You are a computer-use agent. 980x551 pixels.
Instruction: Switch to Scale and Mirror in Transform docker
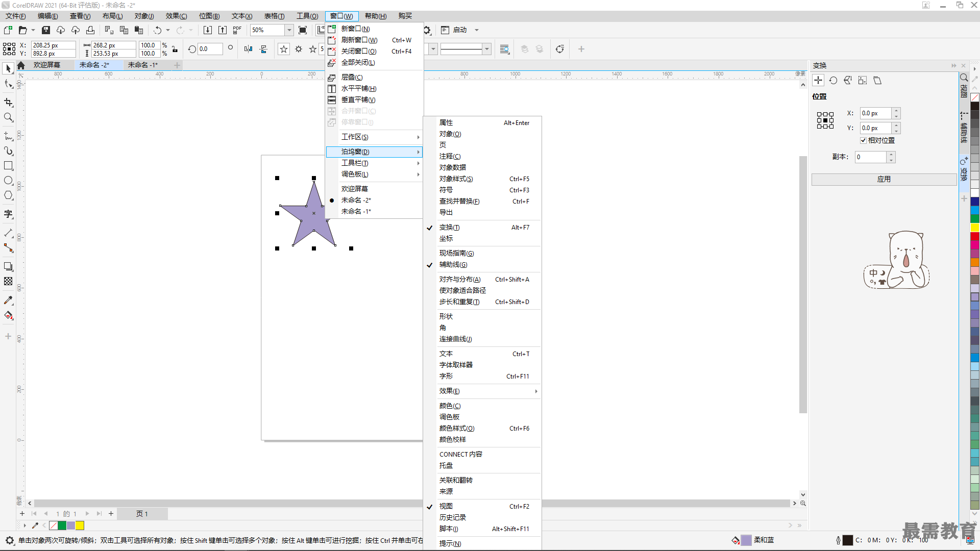click(x=848, y=80)
